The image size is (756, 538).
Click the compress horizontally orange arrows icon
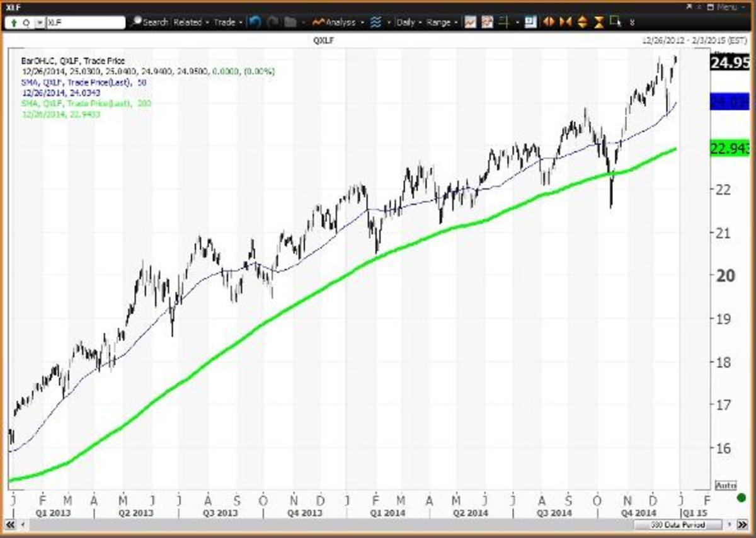point(565,22)
